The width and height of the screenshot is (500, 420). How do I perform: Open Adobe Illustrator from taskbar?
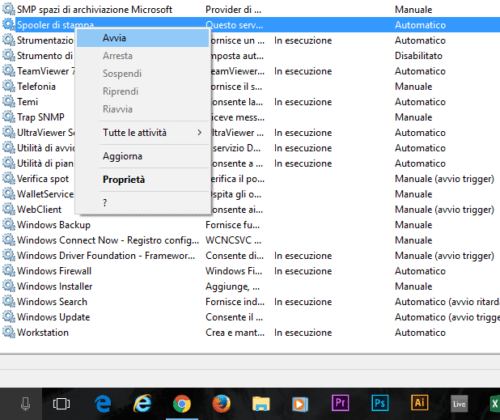point(419,403)
